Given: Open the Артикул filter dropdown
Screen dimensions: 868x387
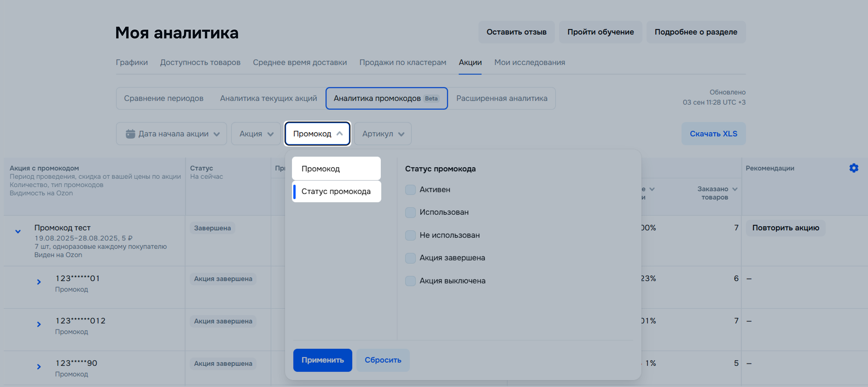Looking at the screenshot, I should tap(382, 134).
